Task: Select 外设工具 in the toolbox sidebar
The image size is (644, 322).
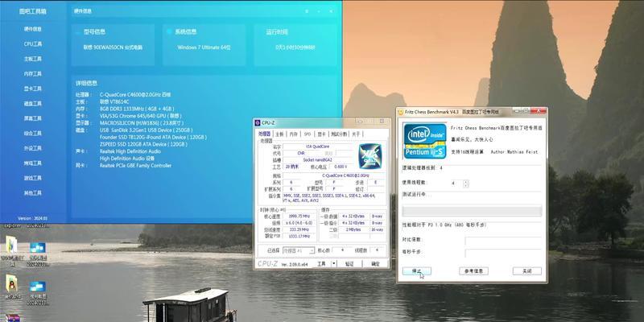Action: (32, 148)
